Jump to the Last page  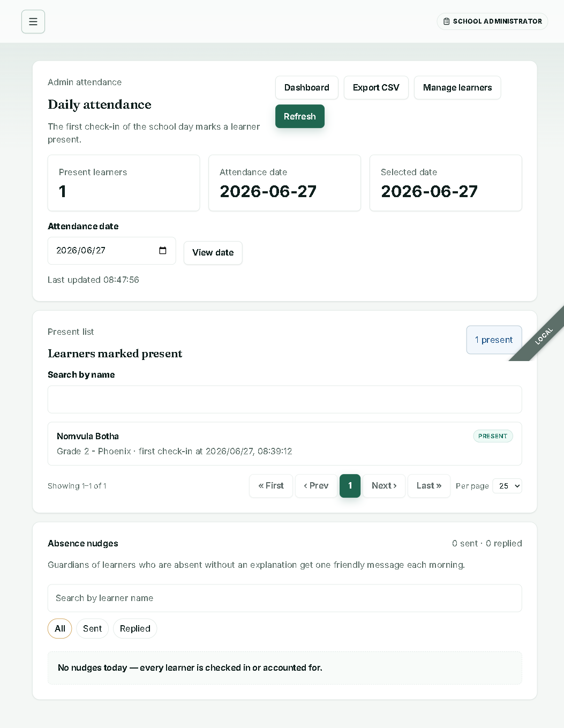point(429,486)
